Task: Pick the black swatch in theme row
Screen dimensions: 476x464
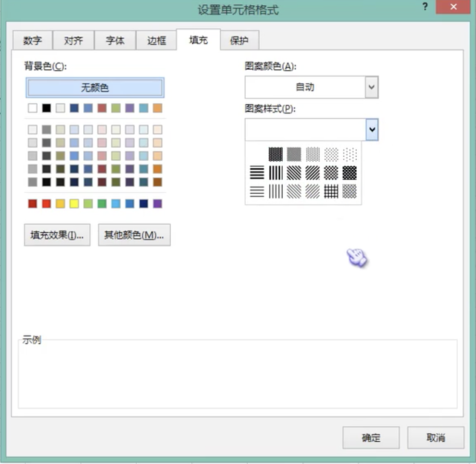Action: 47,108
